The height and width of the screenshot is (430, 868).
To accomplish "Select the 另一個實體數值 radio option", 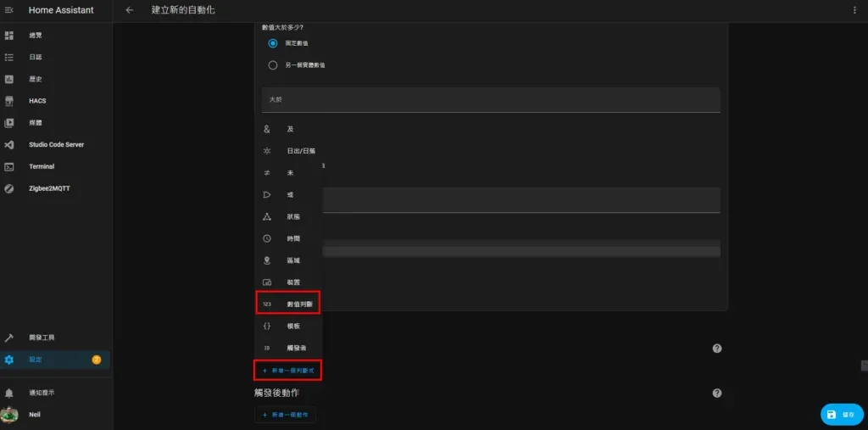I will 273,64.
